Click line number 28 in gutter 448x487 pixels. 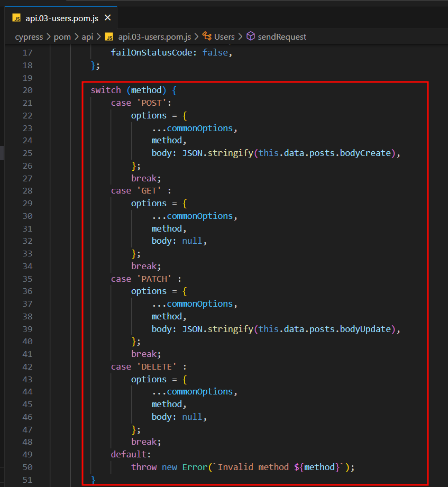(x=28, y=191)
